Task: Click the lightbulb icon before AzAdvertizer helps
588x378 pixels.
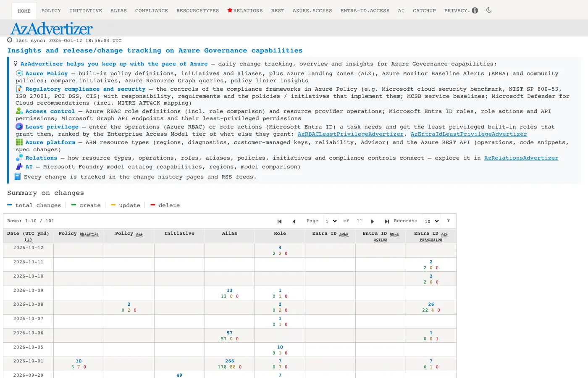Action: [16, 64]
